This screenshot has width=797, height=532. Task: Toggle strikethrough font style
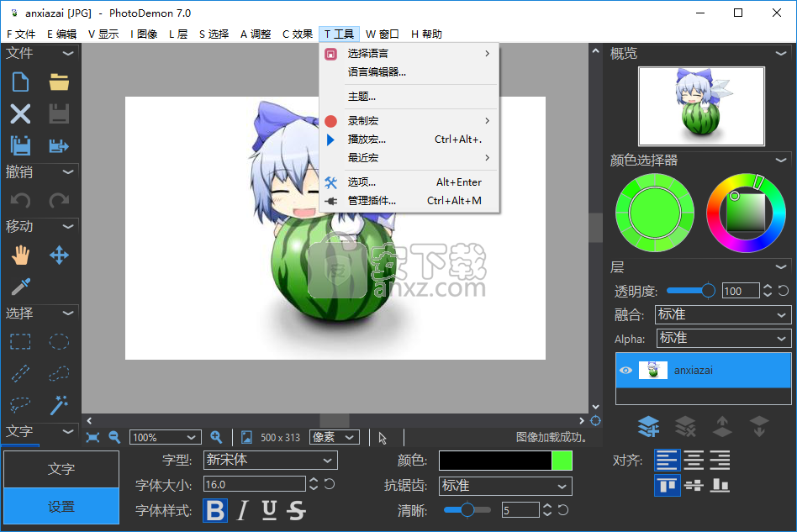pyautogui.click(x=296, y=511)
